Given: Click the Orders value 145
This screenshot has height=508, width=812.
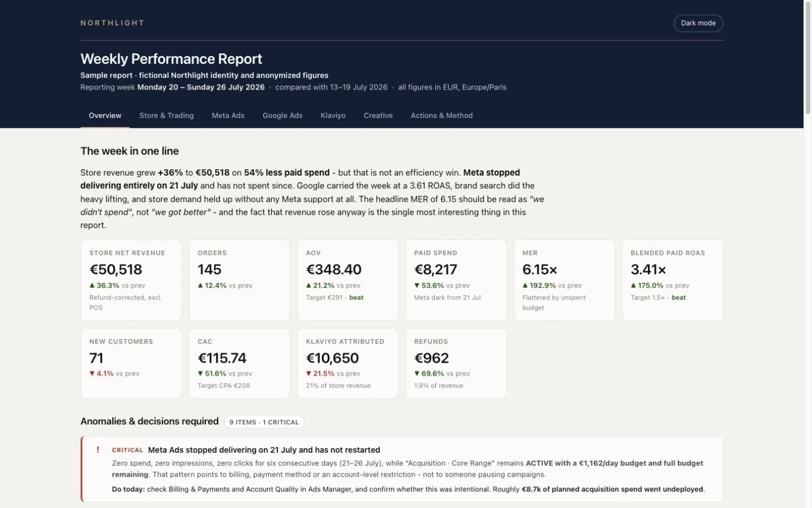Looking at the screenshot, I should pos(209,270).
